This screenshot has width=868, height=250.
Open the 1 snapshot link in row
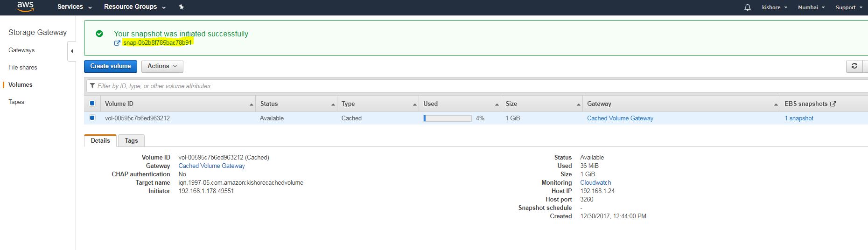pyautogui.click(x=798, y=118)
